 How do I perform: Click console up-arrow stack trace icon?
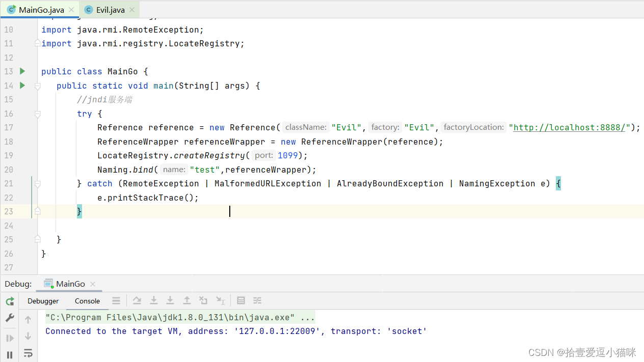point(28,320)
